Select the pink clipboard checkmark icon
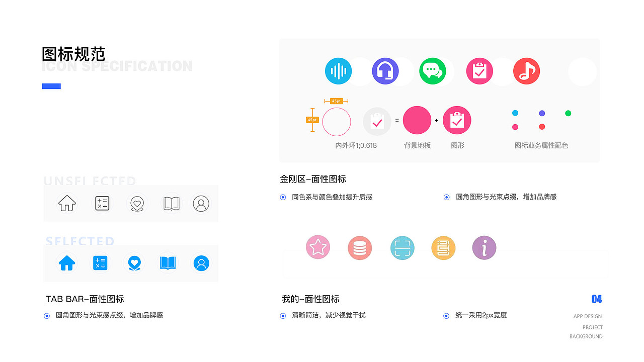644x362 pixels. (479, 71)
